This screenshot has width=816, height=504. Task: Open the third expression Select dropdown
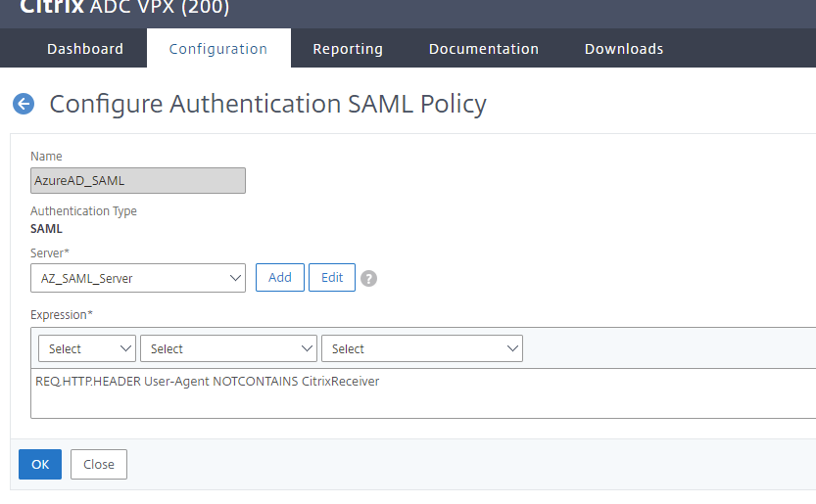(422, 348)
